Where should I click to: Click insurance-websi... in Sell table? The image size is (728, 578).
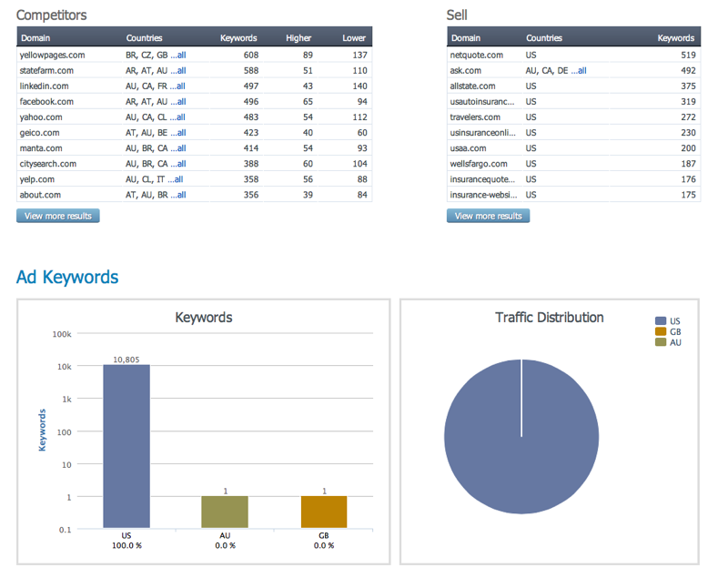tap(483, 195)
